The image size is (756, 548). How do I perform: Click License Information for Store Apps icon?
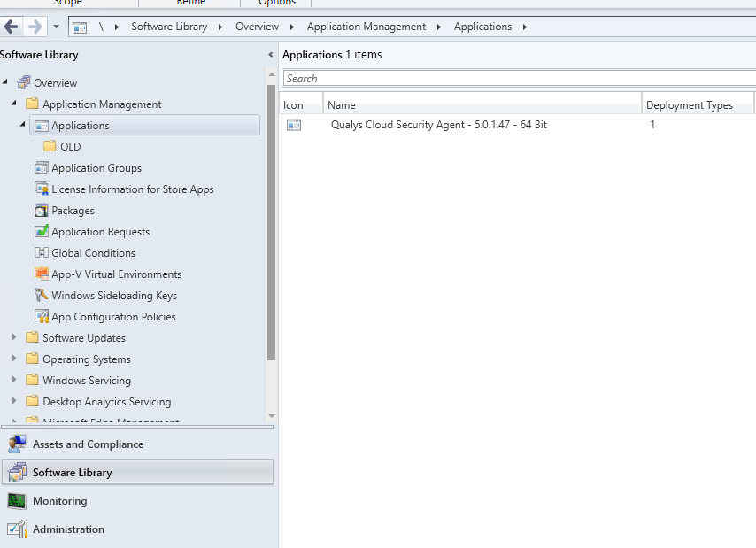(x=41, y=189)
